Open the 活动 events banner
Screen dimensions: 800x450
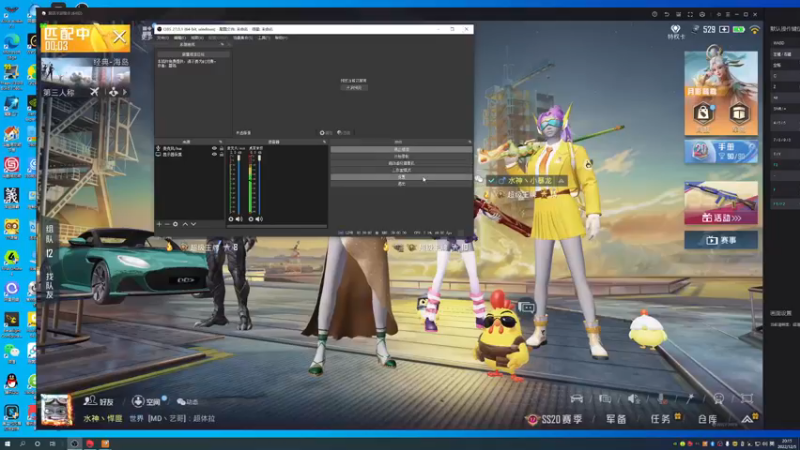point(721,203)
